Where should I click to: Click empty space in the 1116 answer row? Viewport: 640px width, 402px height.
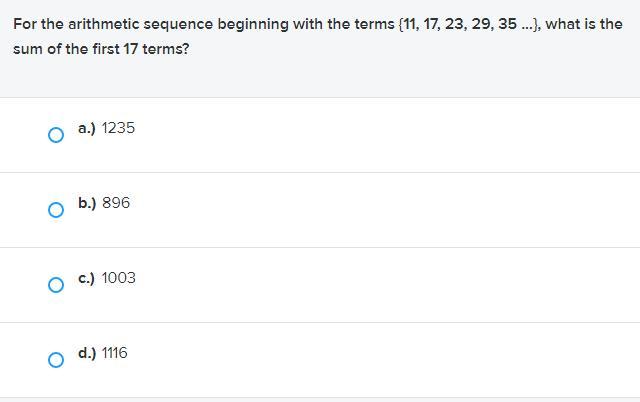tap(400, 360)
